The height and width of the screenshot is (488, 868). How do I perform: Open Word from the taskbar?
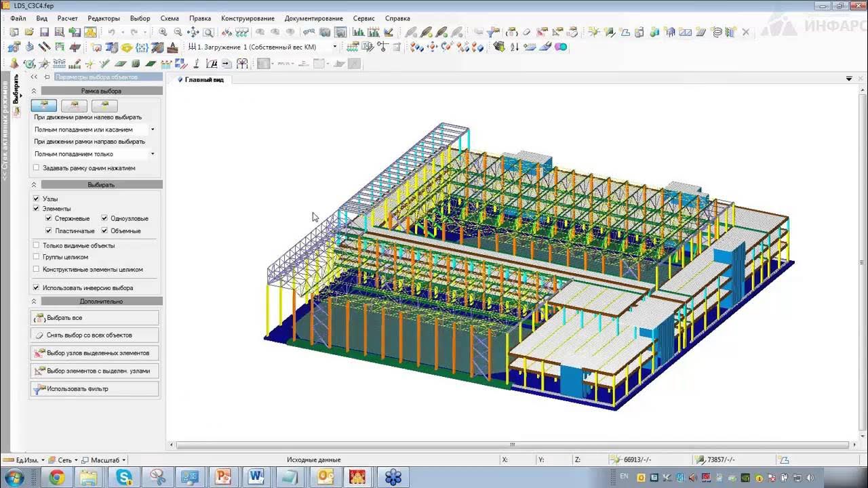[x=256, y=477]
